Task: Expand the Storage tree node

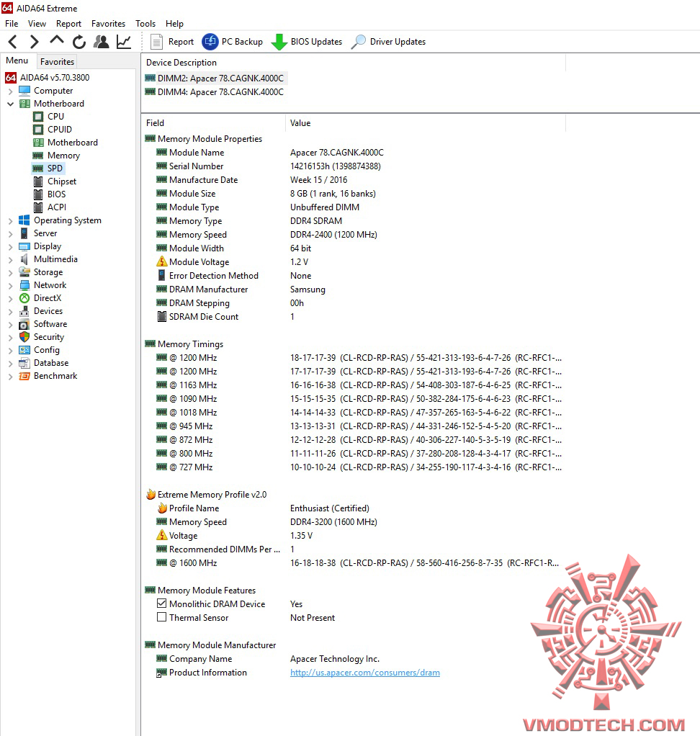Action: 10,273
